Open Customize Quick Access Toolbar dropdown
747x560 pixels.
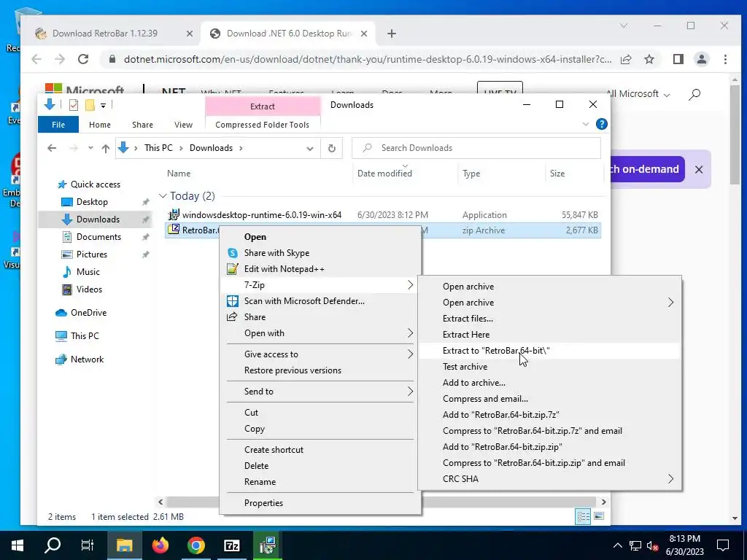(103, 105)
